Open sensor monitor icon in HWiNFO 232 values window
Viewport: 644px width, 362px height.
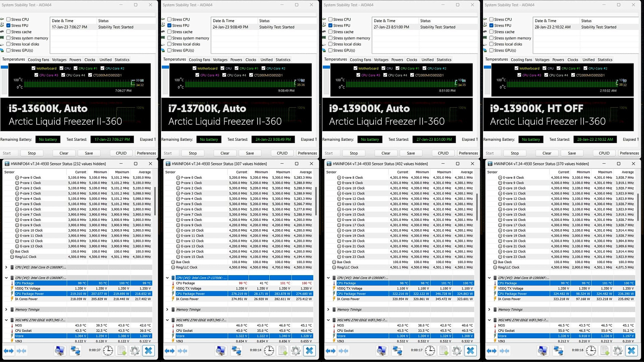pyautogui.click(x=60, y=351)
